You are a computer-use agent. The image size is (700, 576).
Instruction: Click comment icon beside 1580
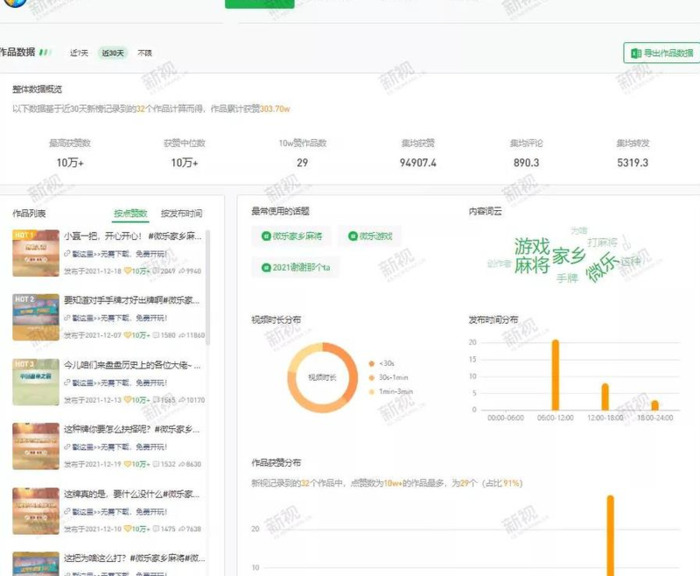click(x=156, y=335)
